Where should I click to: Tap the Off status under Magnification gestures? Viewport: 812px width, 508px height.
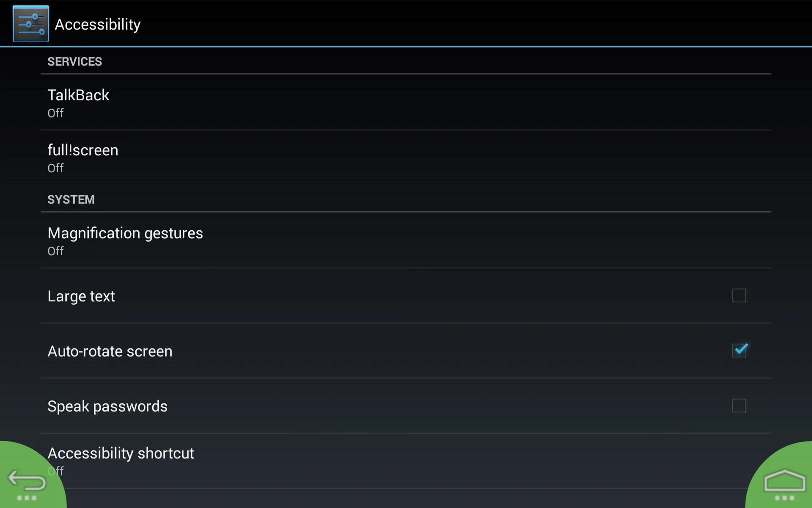pyautogui.click(x=55, y=251)
